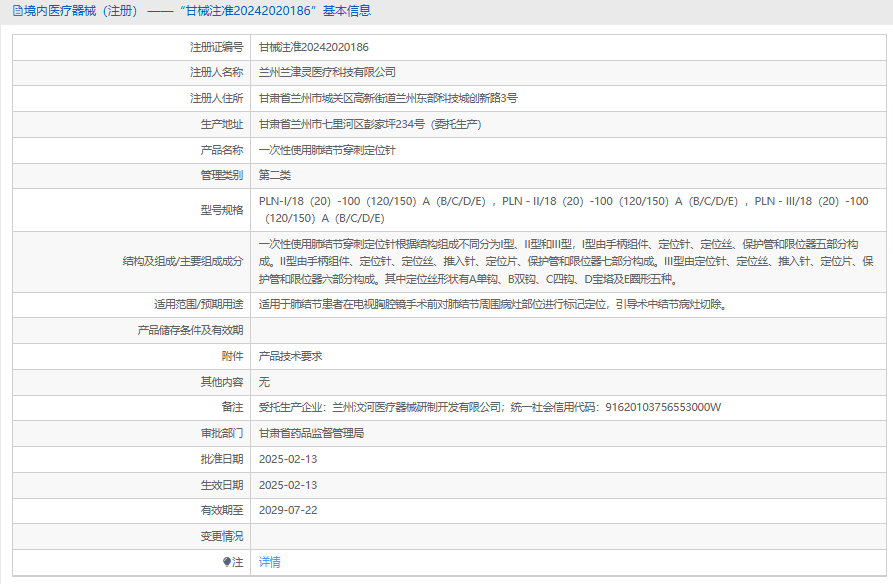The width and height of the screenshot is (893, 584).
Task: Click the page title 境内医疗器械（注册）基本信息
Action: [x=197, y=11]
